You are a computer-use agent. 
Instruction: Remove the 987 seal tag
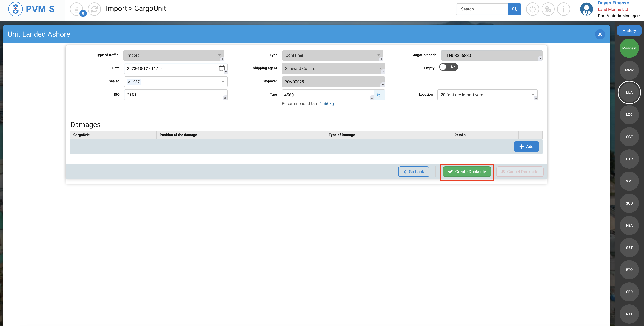(x=129, y=82)
